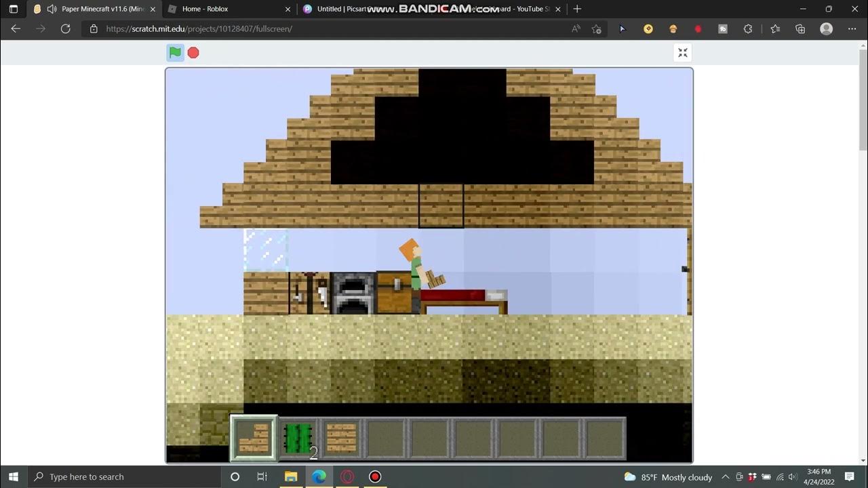868x488 pixels.
Task: Select the oak planks hotbar slot
Action: (x=342, y=439)
